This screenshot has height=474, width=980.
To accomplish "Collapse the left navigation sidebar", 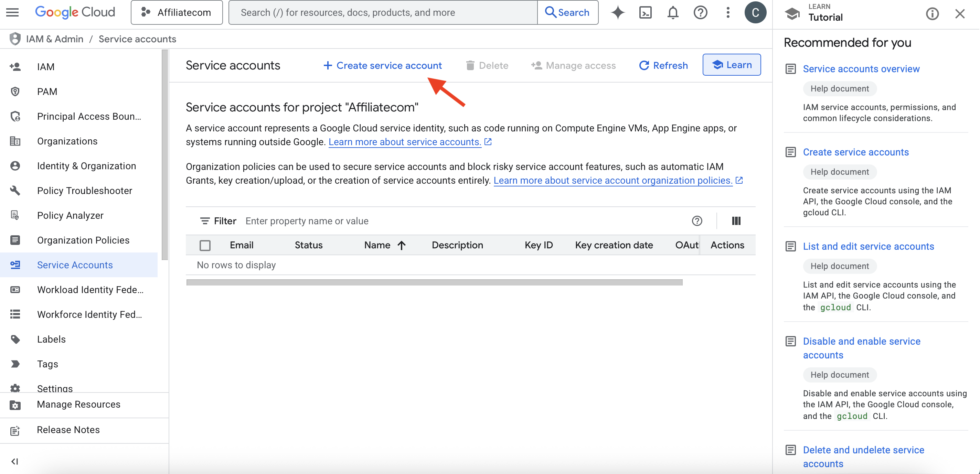I will pyautogui.click(x=14, y=462).
